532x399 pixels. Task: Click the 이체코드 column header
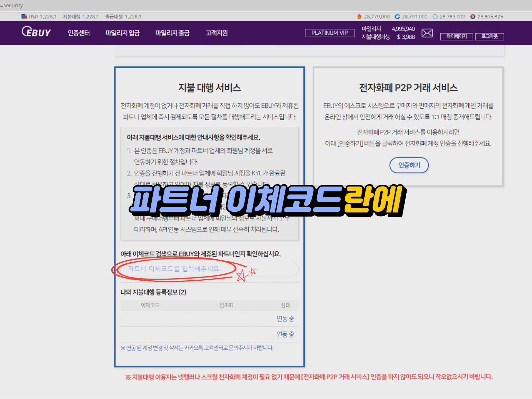click(150, 305)
